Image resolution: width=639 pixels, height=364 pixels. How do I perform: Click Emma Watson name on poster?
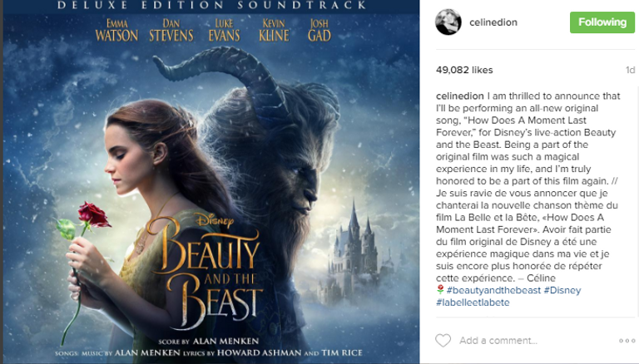[x=116, y=31]
